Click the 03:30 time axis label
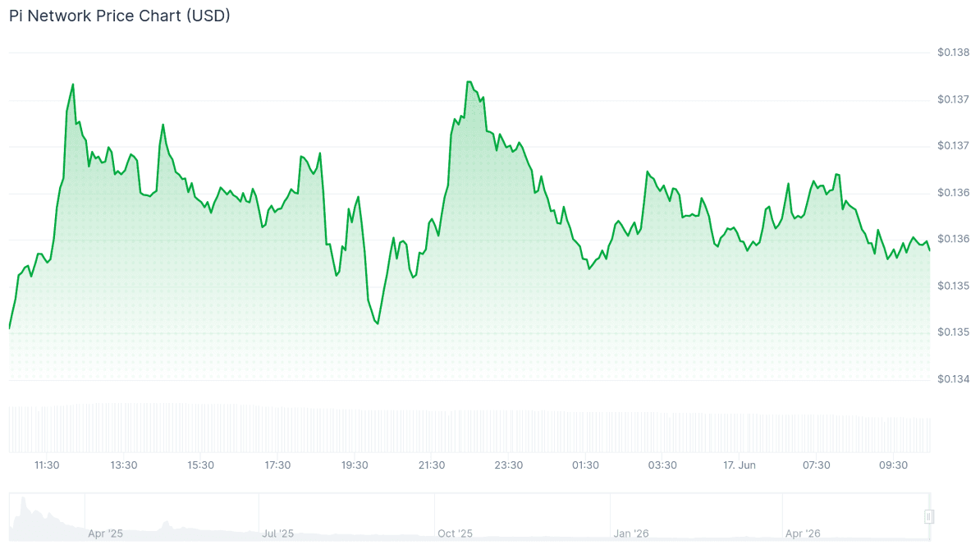Screen dimensions: 980x554 point(662,465)
